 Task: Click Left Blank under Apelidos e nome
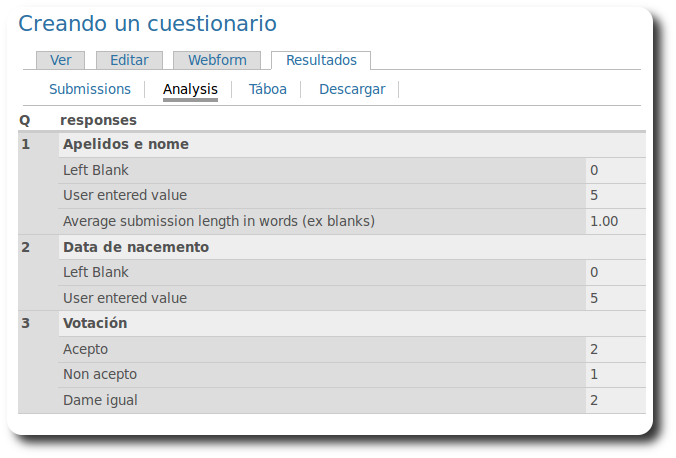[x=96, y=170]
